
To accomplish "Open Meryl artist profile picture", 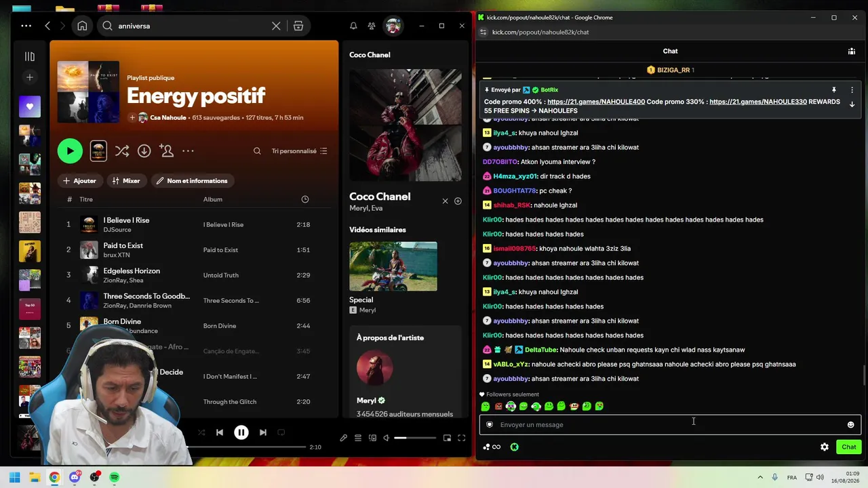I will (x=374, y=368).
